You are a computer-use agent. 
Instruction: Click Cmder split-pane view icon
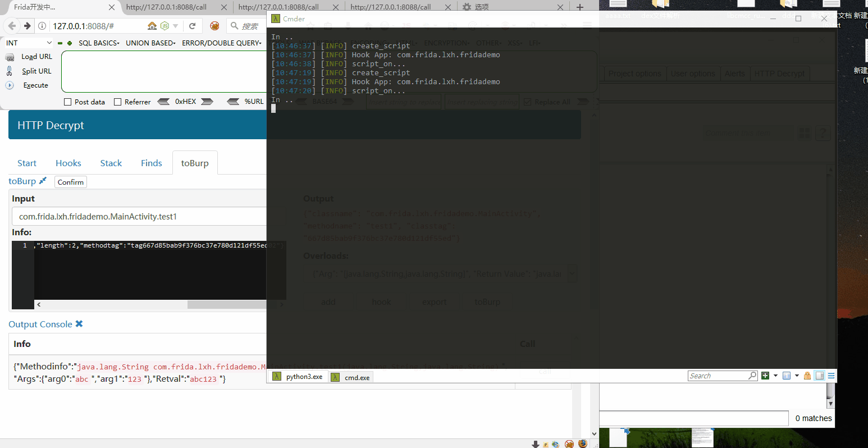click(x=820, y=376)
